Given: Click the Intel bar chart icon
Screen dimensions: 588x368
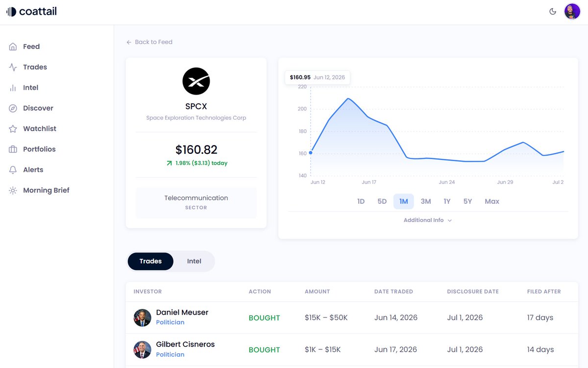Looking at the screenshot, I should [13, 88].
